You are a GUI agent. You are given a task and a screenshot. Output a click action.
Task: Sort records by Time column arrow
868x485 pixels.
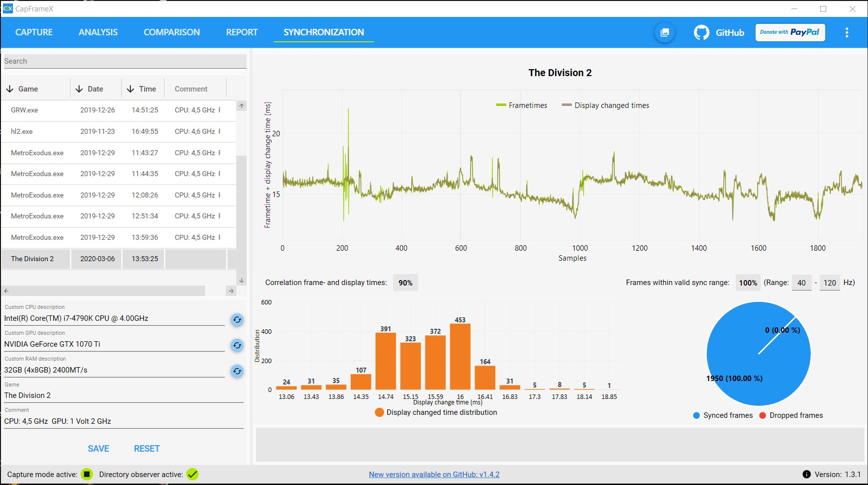(x=130, y=89)
